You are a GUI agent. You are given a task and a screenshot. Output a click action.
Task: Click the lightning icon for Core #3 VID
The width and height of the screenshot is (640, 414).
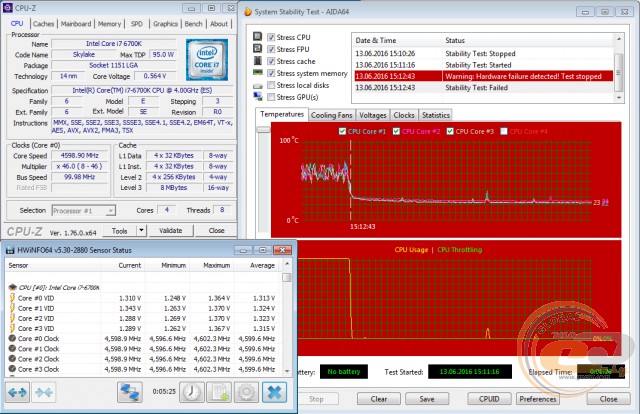[12, 328]
